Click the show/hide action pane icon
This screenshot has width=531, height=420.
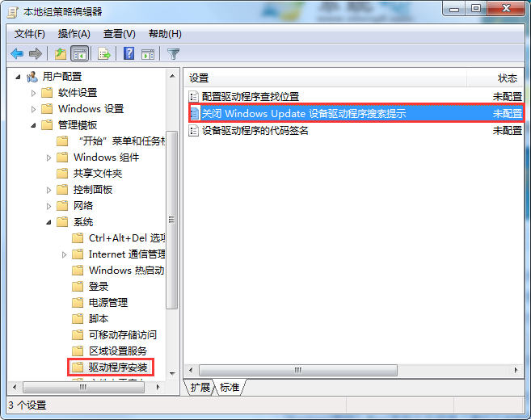click(x=148, y=54)
